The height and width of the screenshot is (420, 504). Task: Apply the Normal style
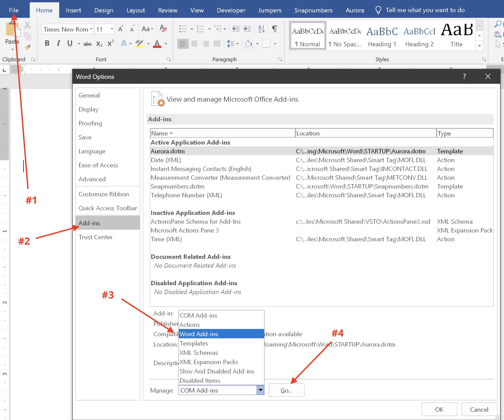pos(308,36)
